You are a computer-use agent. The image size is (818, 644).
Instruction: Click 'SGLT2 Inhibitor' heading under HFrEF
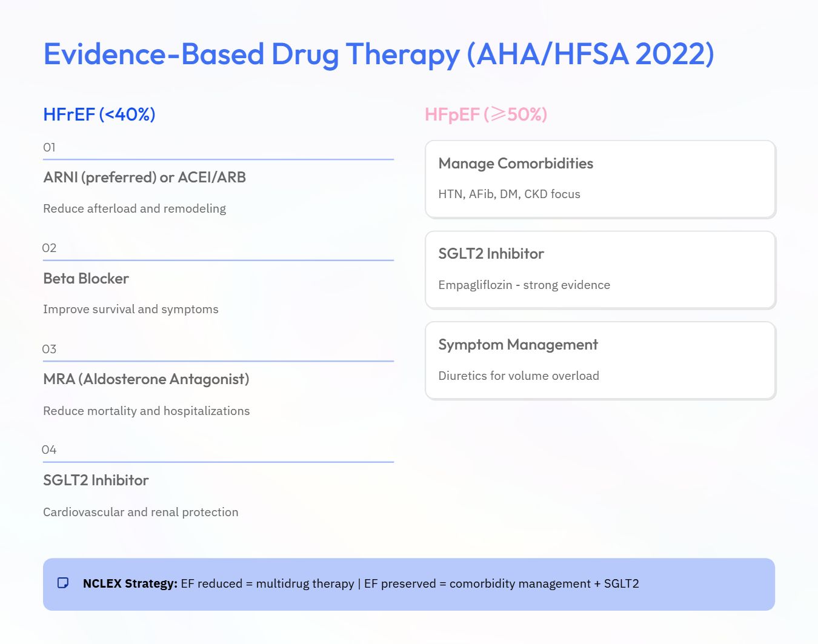[96, 480]
